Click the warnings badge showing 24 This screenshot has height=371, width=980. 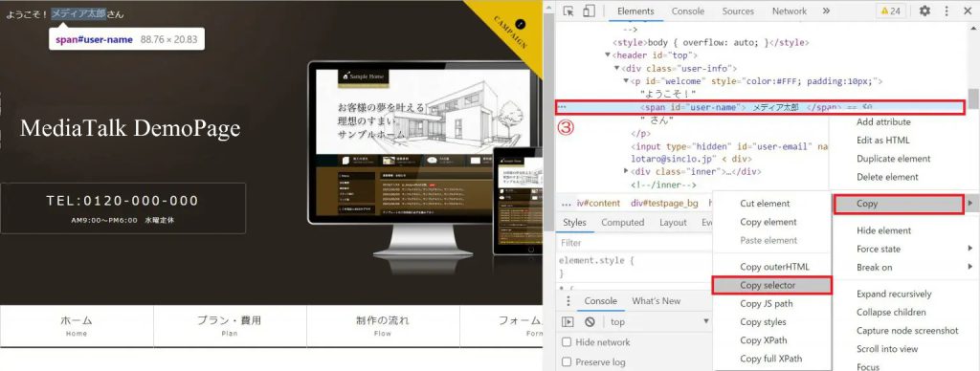tap(891, 11)
